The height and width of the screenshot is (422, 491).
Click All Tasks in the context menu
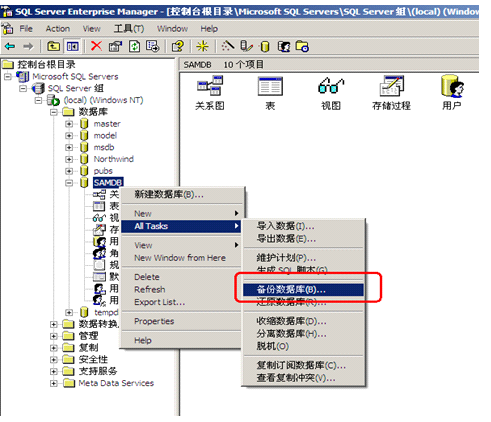coord(181,226)
